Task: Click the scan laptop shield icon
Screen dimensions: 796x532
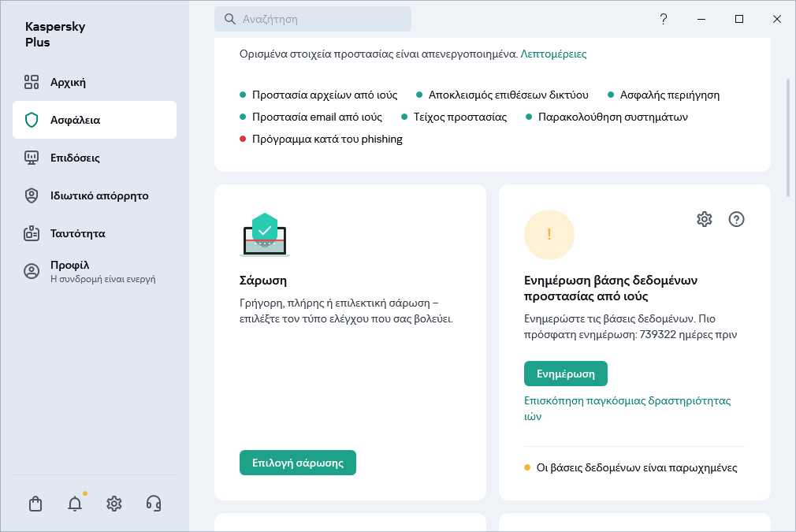Action: click(265, 235)
